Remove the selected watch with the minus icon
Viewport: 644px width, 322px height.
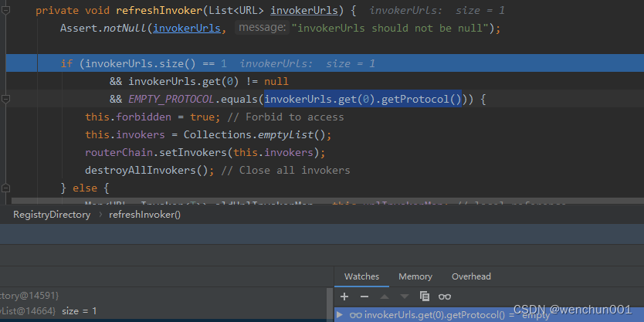click(x=364, y=297)
